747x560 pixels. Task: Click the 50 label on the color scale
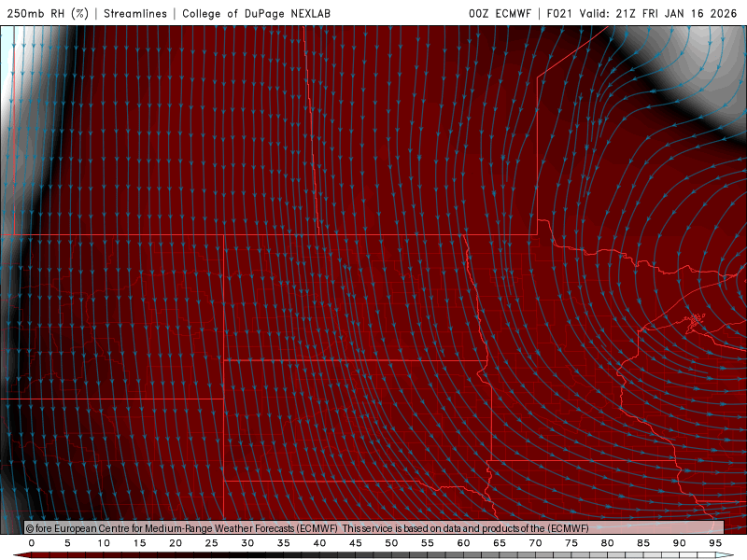[x=391, y=543]
